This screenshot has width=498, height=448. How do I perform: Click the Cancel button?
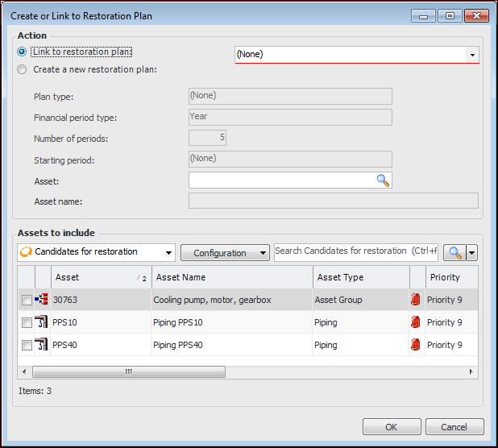pos(454,427)
